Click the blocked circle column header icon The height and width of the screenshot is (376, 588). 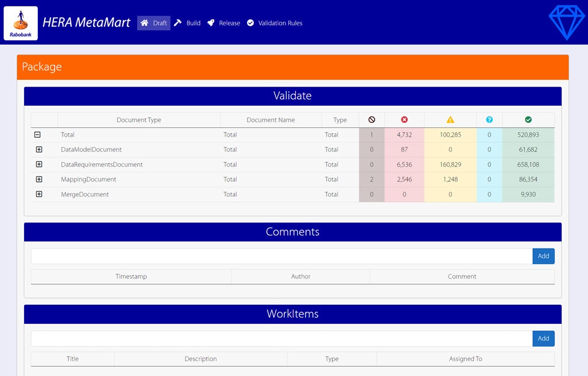pyautogui.click(x=372, y=120)
